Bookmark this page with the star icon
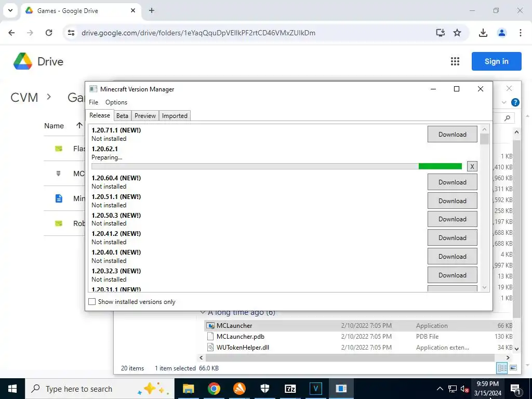 click(x=457, y=33)
